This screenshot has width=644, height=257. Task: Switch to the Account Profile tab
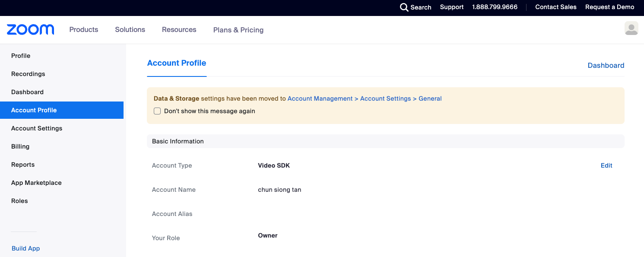pyautogui.click(x=177, y=63)
